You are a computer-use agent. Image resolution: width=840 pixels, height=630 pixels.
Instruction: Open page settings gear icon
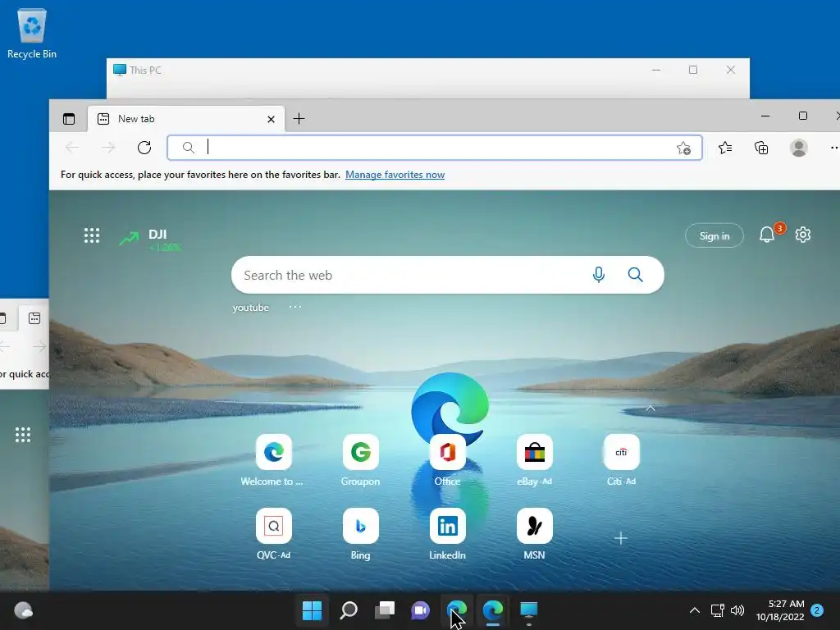point(802,235)
